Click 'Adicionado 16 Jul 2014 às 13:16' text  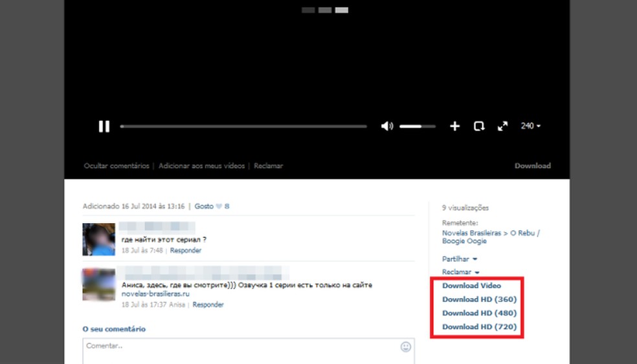[x=133, y=206]
